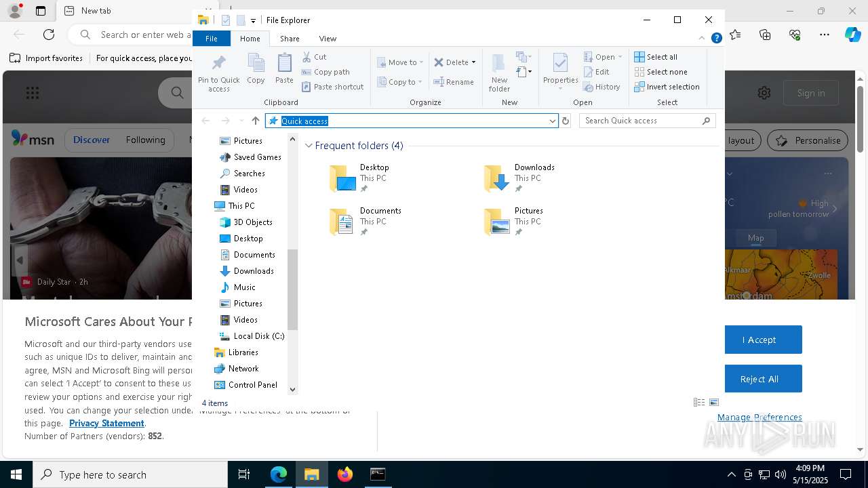Image resolution: width=868 pixels, height=488 pixels.
Task: Click the Paste ribbon icon
Action: point(284,69)
